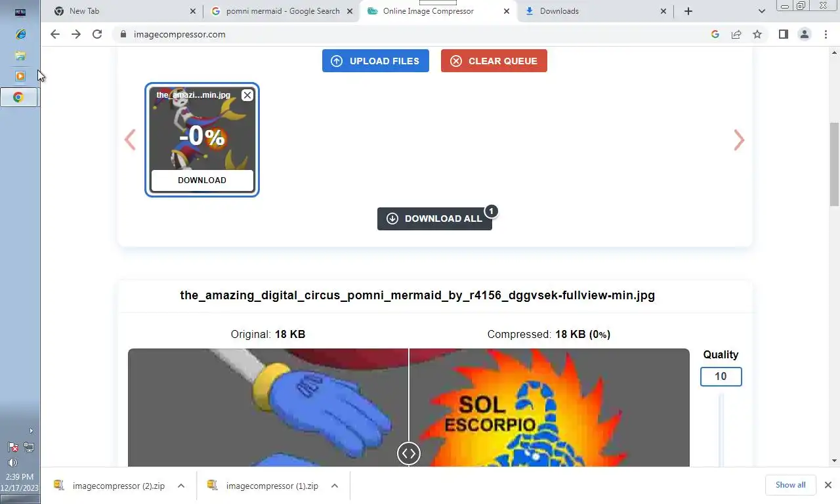
Task: Open media player from taskbar
Action: (20, 76)
